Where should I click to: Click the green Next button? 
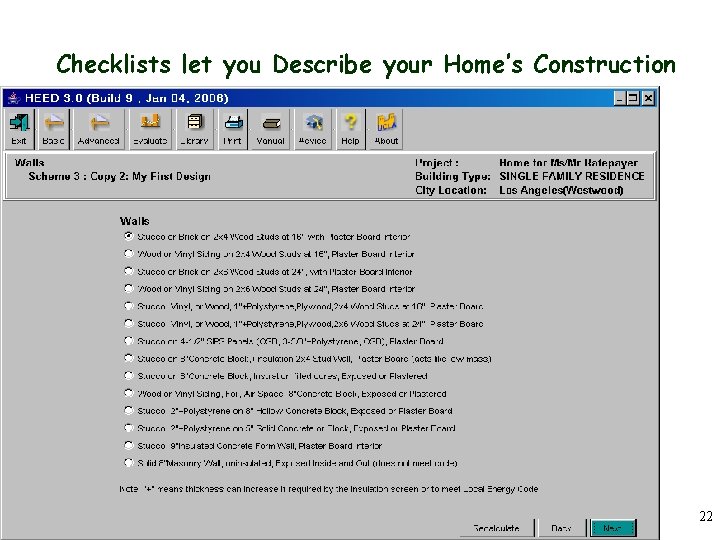(x=612, y=529)
